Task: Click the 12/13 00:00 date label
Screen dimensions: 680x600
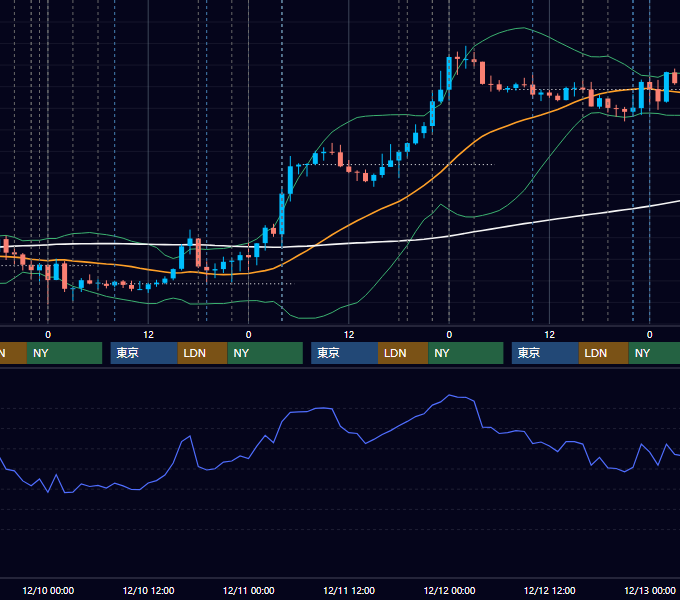Action: (x=650, y=590)
